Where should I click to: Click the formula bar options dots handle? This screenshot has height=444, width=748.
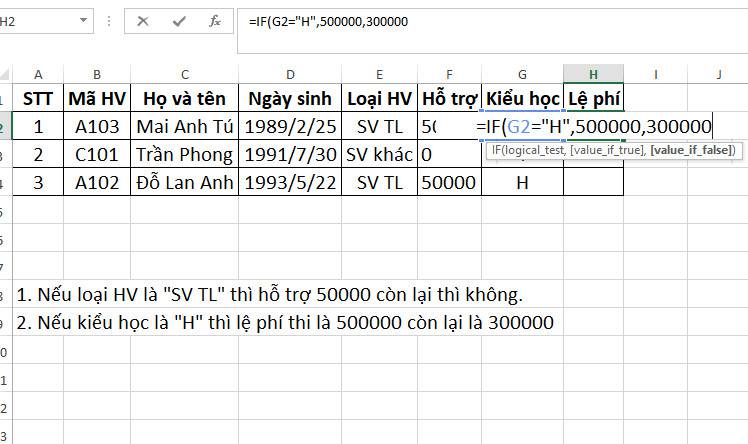point(109,21)
